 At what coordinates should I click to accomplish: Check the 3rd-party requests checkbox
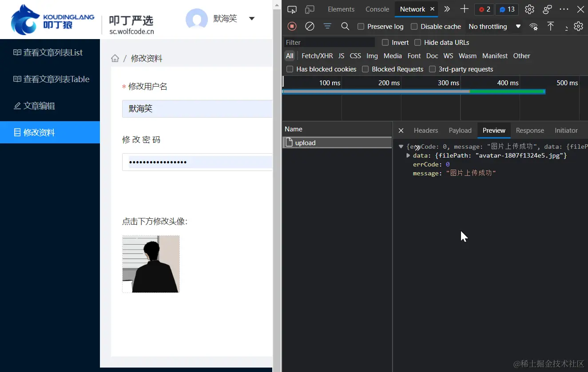pyautogui.click(x=432, y=69)
